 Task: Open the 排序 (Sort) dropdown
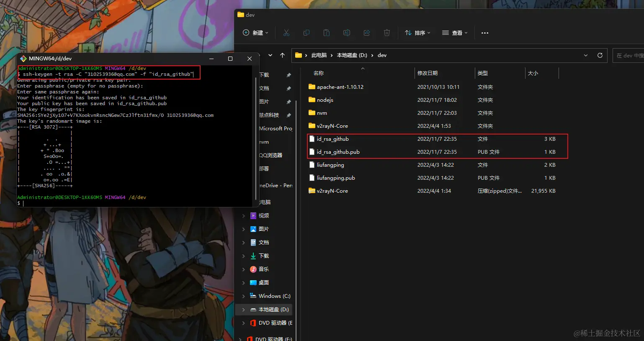[x=417, y=33]
